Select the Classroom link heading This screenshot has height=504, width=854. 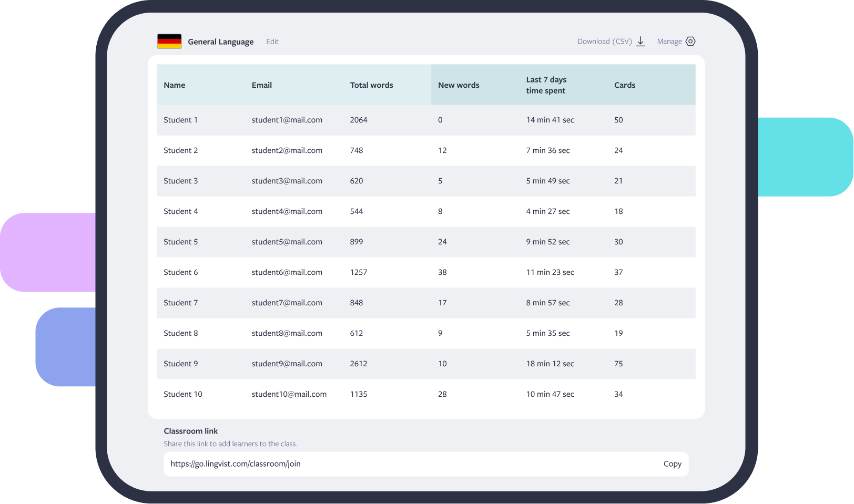pos(191,431)
